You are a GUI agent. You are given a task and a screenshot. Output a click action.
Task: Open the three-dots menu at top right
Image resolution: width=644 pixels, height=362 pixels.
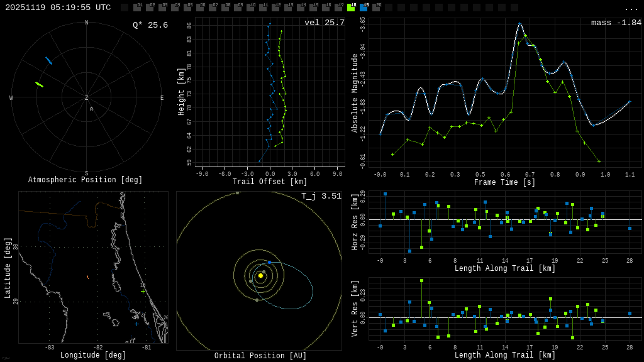pos(631,8)
